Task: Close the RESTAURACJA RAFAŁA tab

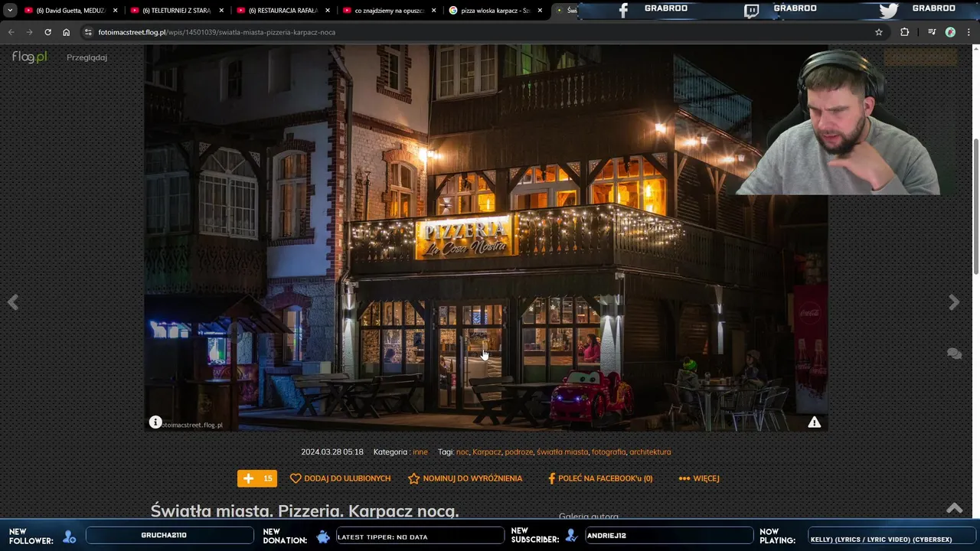Action: pyautogui.click(x=328, y=11)
